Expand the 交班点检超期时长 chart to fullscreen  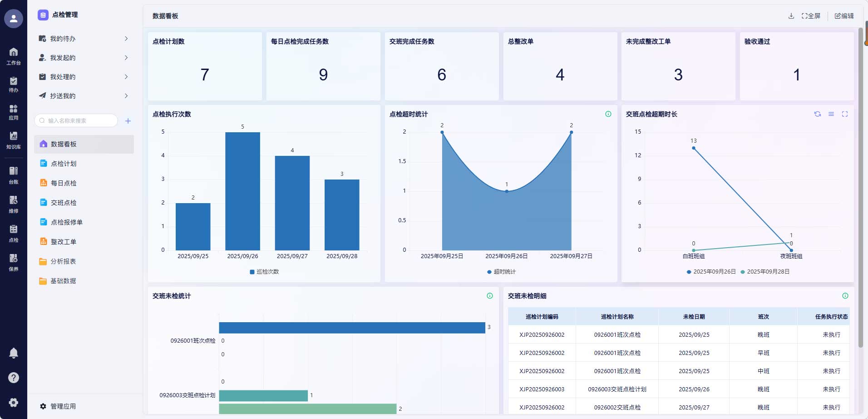click(844, 114)
